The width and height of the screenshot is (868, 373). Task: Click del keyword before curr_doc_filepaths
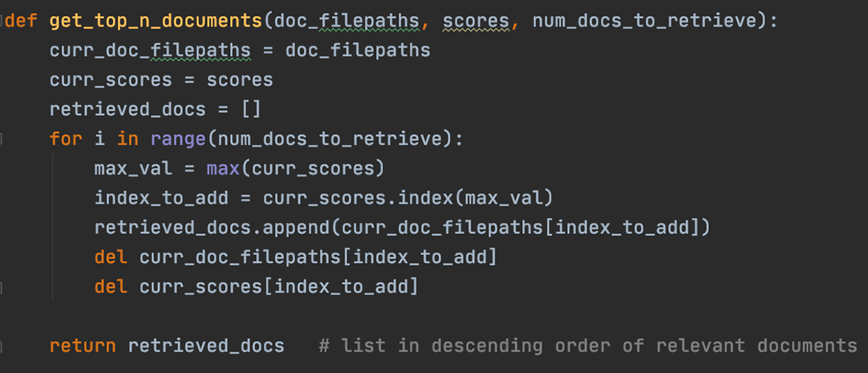[x=111, y=257]
